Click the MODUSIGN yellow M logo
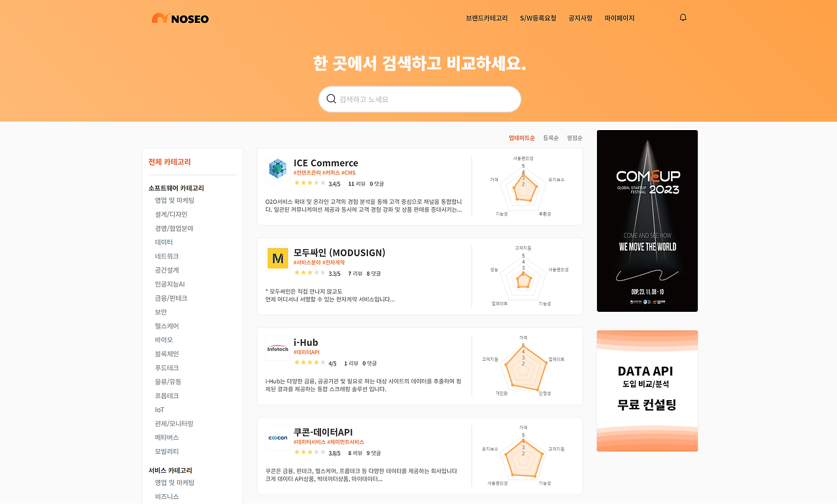 pos(278,258)
